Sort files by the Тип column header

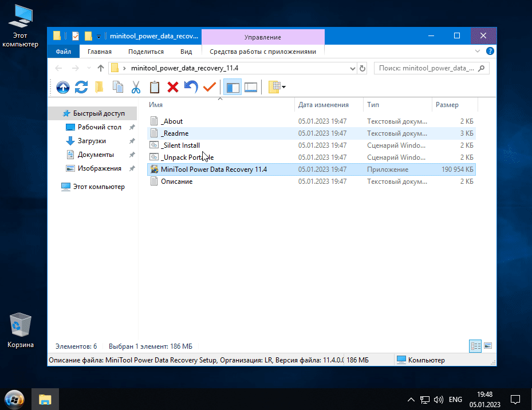(397, 105)
